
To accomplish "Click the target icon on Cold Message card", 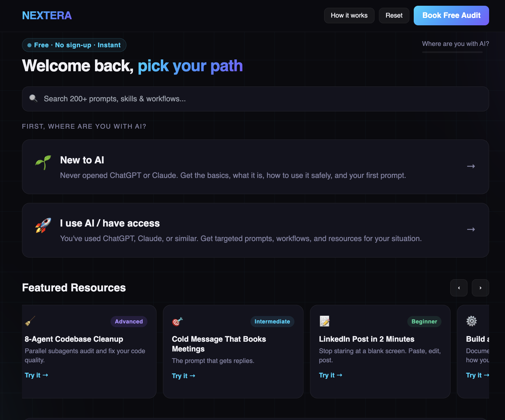I will pyautogui.click(x=177, y=321).
